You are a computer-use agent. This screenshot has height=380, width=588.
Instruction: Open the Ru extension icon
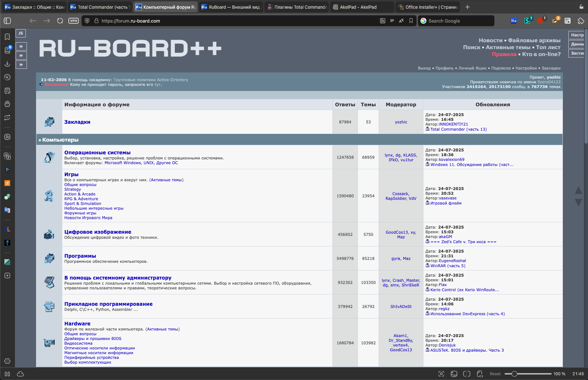pyautogui.click(x=514, y=21)
